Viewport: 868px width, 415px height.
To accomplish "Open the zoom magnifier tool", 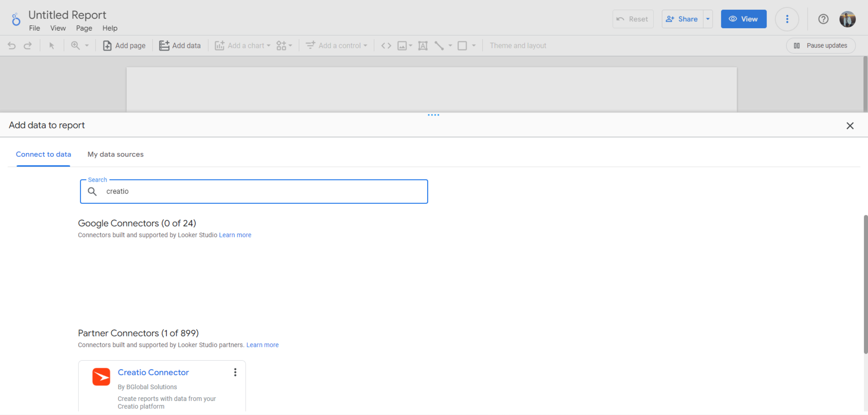I will coord(75,45).
